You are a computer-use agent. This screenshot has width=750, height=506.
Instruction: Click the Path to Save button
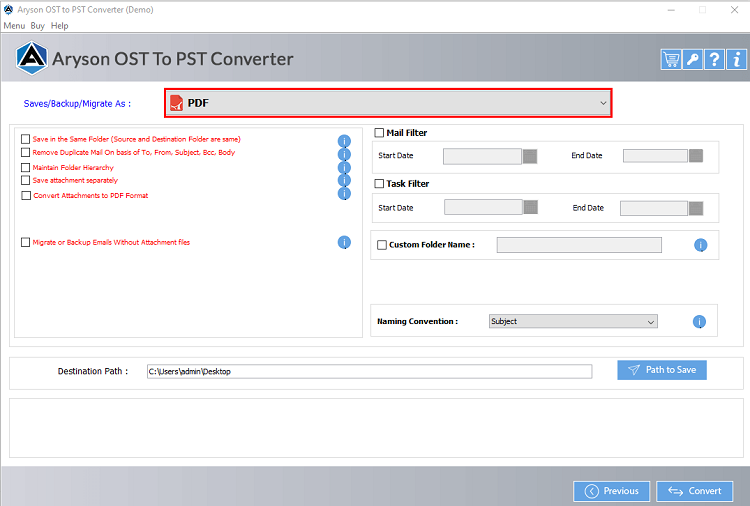[x=662, y=370]
